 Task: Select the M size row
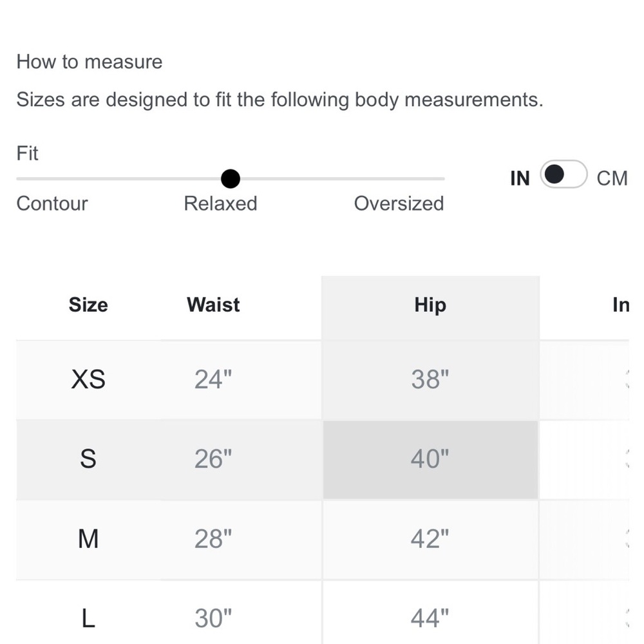(323, 539)
